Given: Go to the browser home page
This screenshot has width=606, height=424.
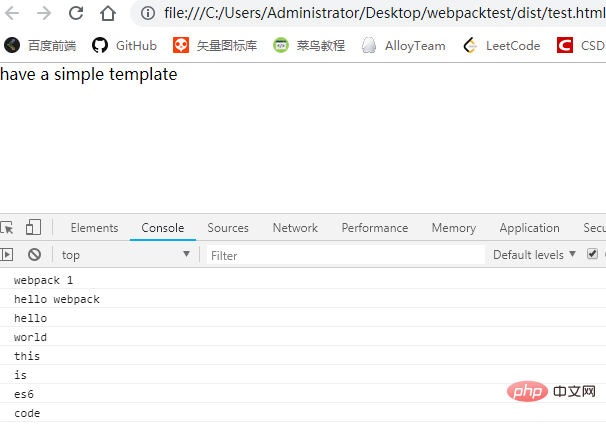Looking at the screenshot, I should tap(109, 13).
